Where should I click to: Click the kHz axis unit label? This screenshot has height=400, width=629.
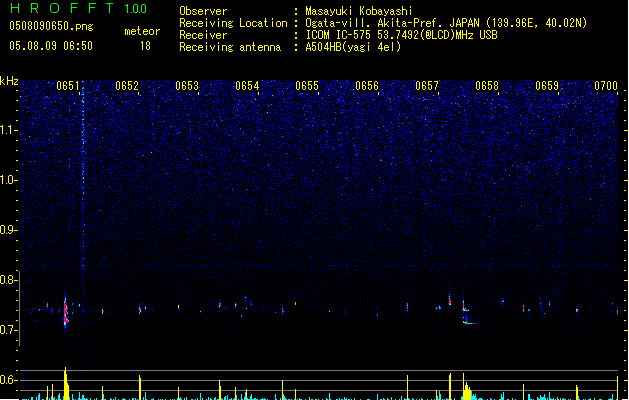point(9,81)
